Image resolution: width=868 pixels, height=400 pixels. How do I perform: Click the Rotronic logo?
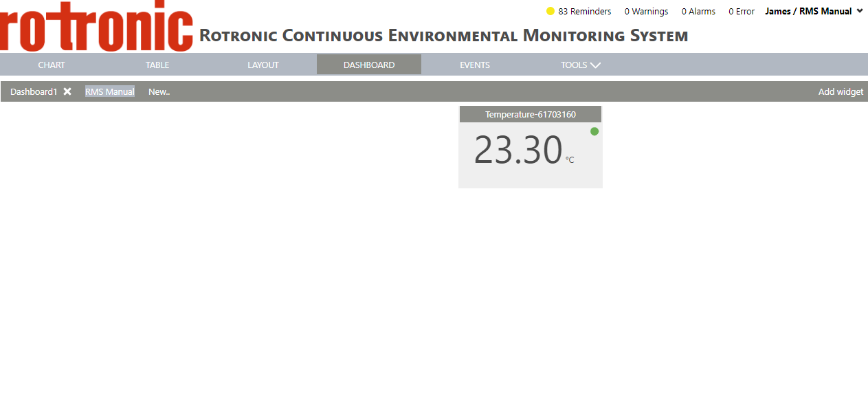click(96, 26)
